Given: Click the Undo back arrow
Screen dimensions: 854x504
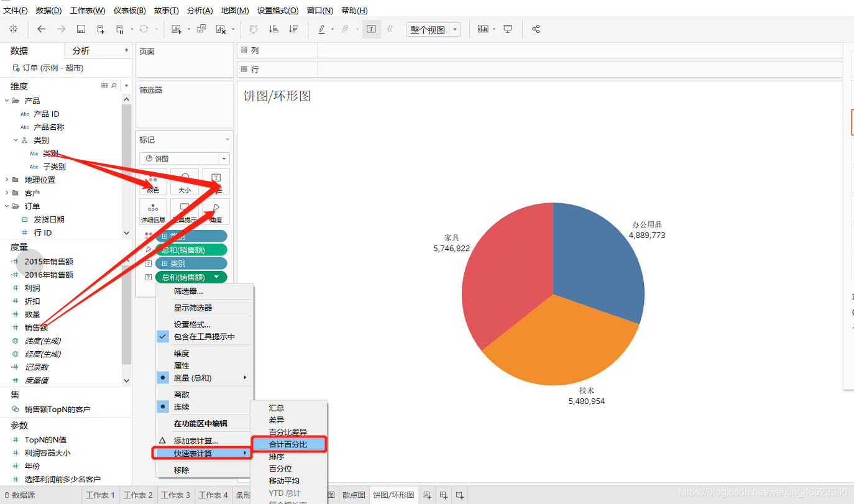Looking at the screenshot, I should coord(42,29).
